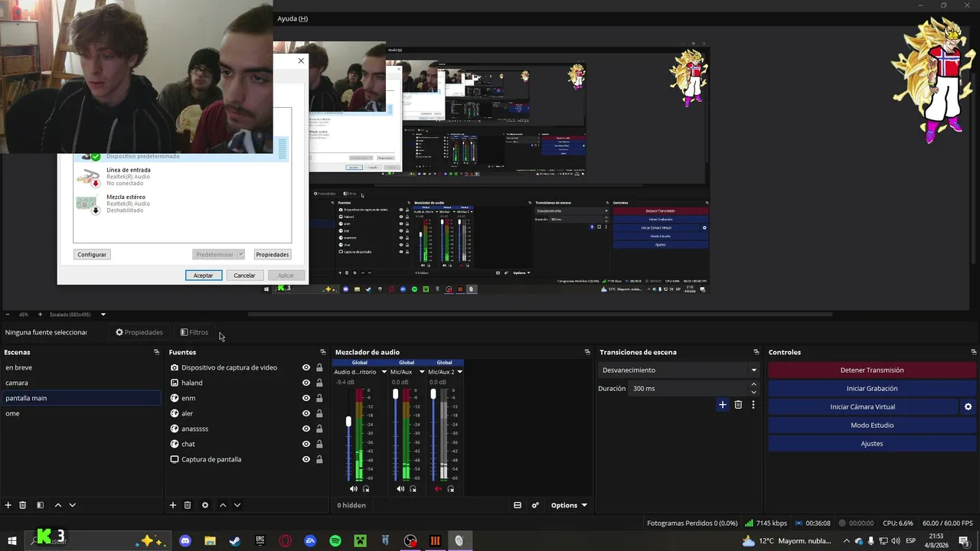The image size is (980, 551).
Task: Unmute the Mic/Aux 2 channel
Action: coord(439,489)
